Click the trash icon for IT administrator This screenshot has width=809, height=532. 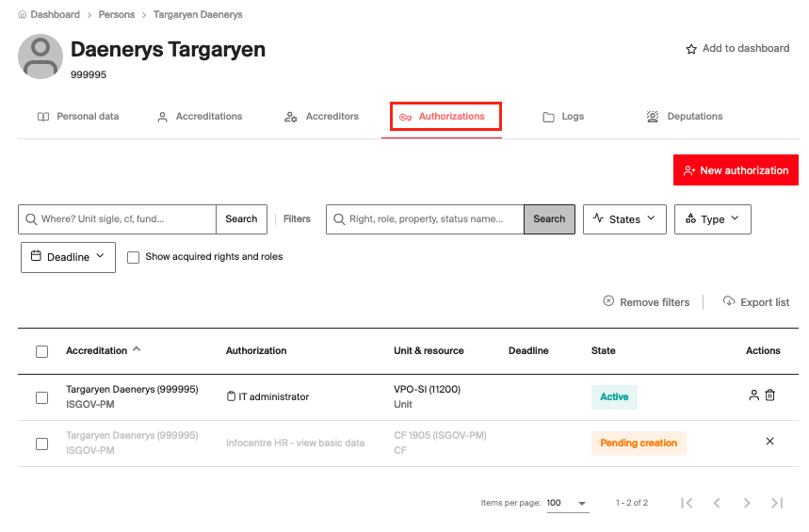(769, 396)
